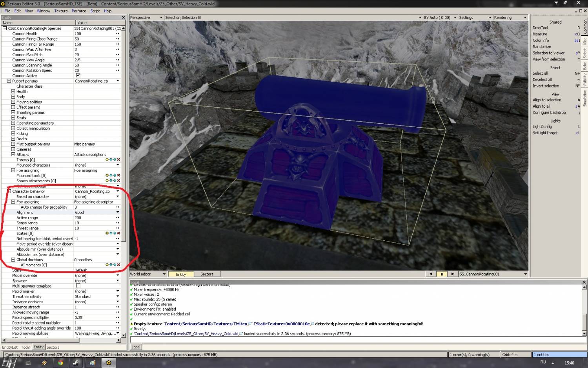Click Configure backdrop command
Viewport: 588px width, 368px height.
(x=549, y=113)
